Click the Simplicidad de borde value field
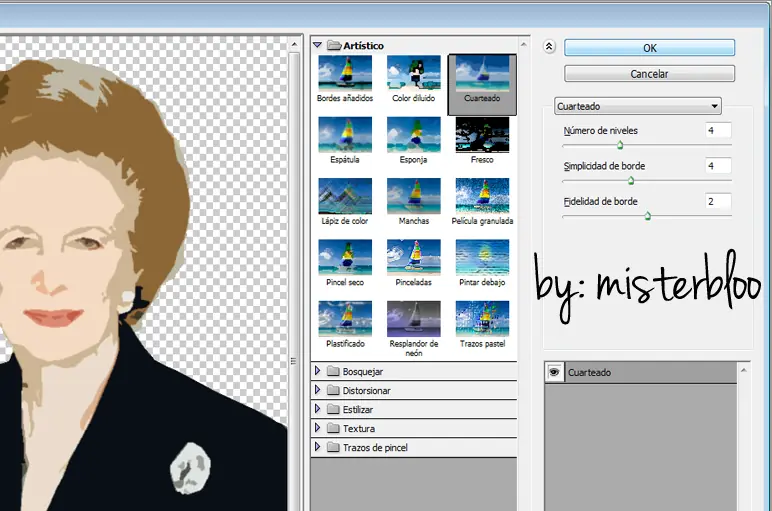 click(x=718, y=166)
